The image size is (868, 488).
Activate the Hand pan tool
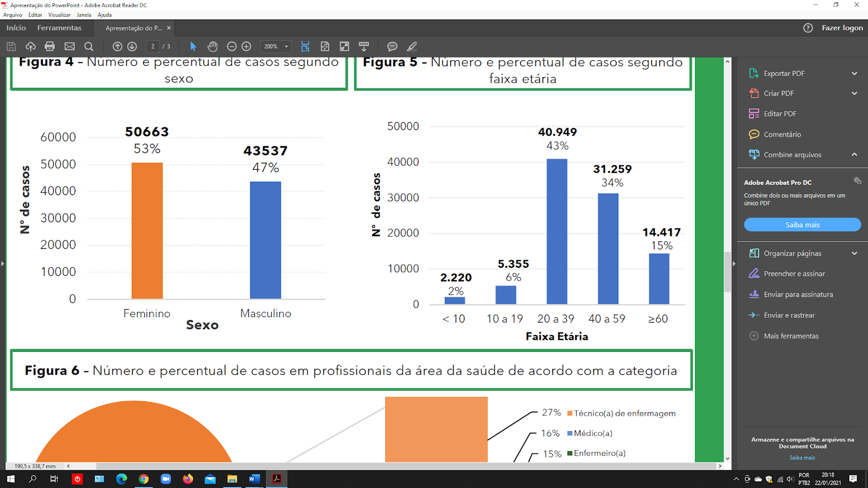tap(212, 47)
